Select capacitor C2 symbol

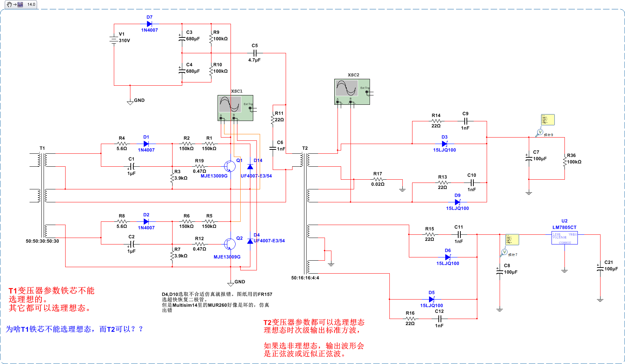point(131,244)
